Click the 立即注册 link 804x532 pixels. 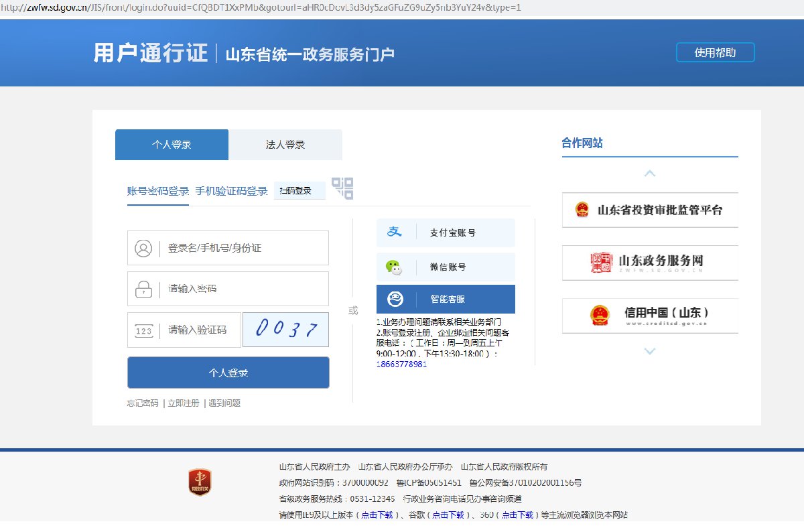pos(184,403)
